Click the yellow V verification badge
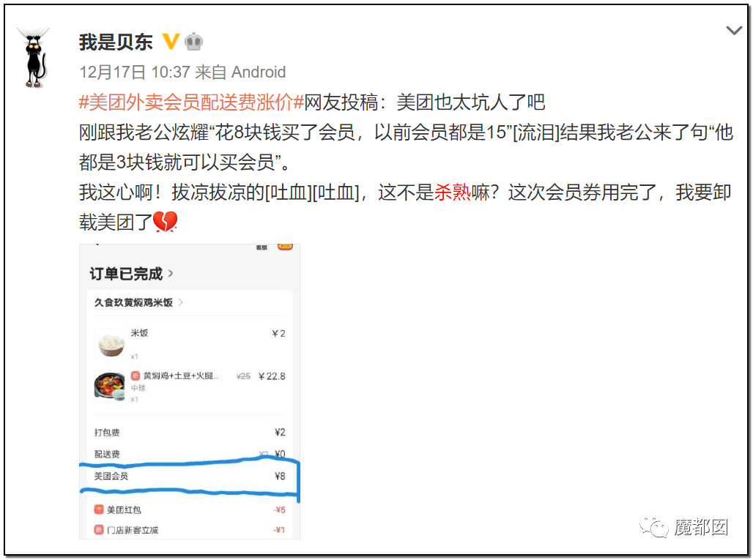753x560 pixels. 171,42
